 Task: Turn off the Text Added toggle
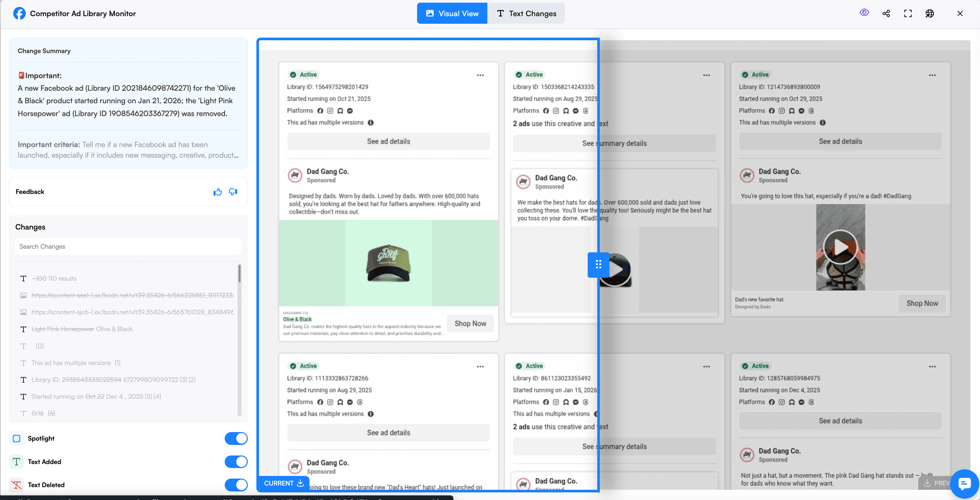pyautogui.click(x=236, y=462)
